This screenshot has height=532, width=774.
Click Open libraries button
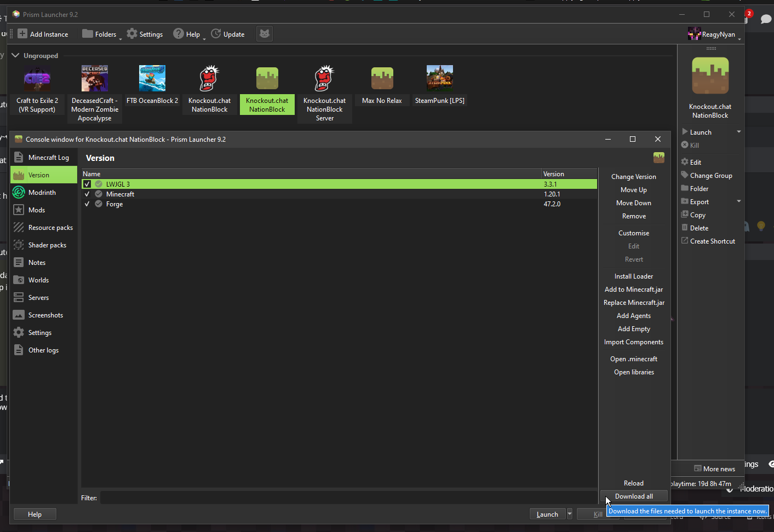click(x=634, y=372)
